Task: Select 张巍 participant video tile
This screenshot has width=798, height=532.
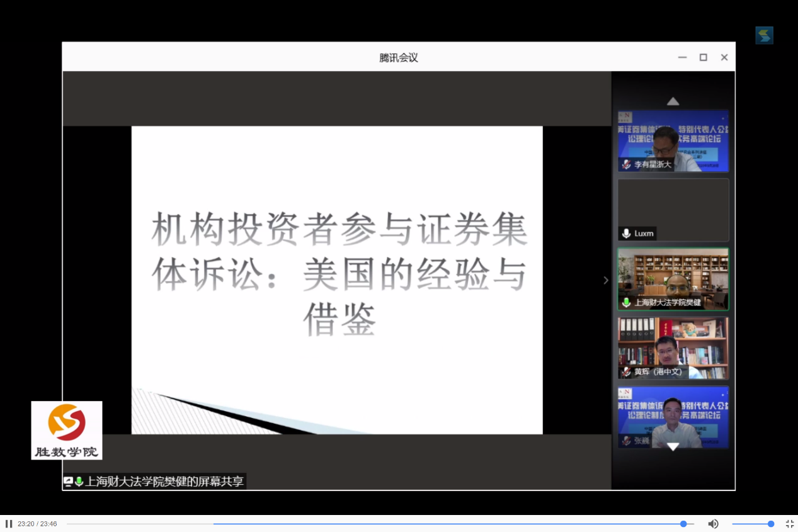Action: tap(673, 417)
